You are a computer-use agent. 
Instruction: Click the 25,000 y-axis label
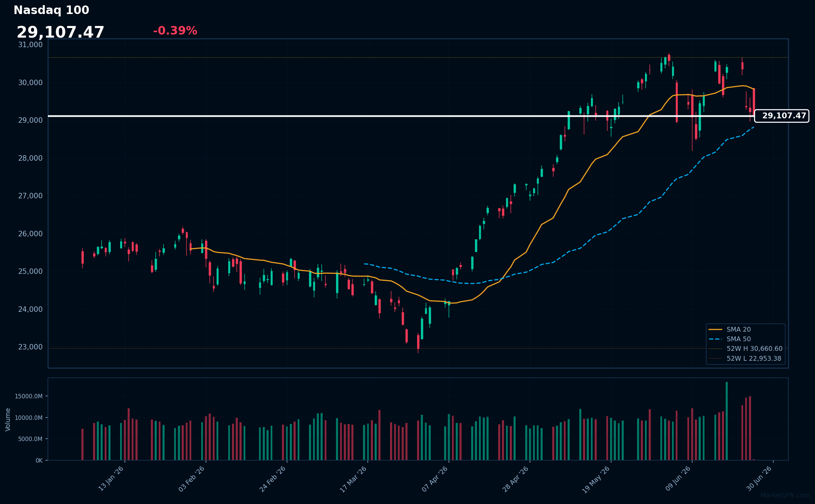(x=30, y=271)
